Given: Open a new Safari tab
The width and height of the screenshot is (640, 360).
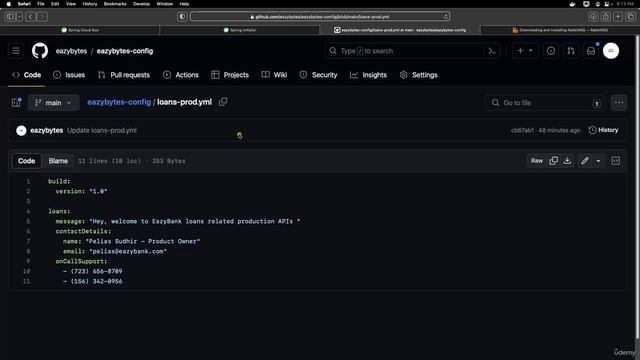Looking at the screenshot, I should tap(618, 17).
